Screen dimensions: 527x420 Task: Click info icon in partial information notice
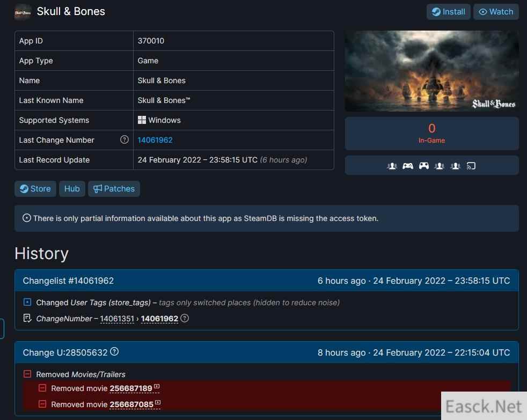27,218
